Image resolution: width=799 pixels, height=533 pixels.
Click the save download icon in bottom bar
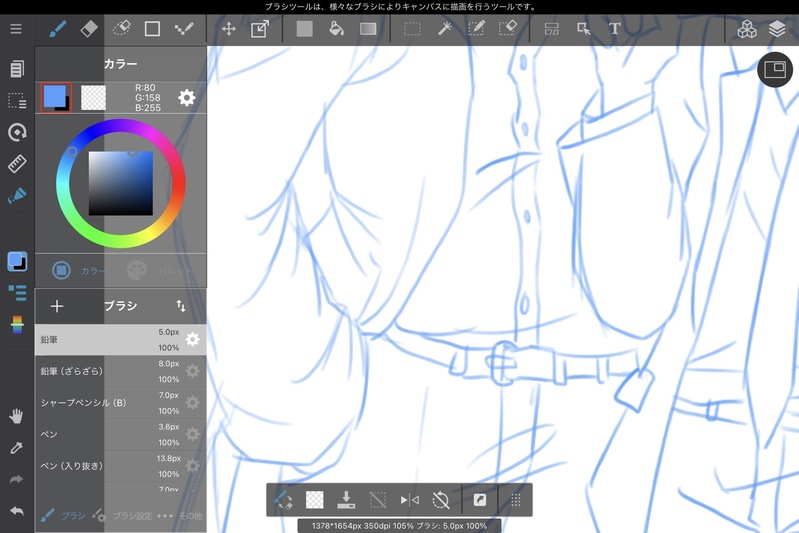click(346, 500)
